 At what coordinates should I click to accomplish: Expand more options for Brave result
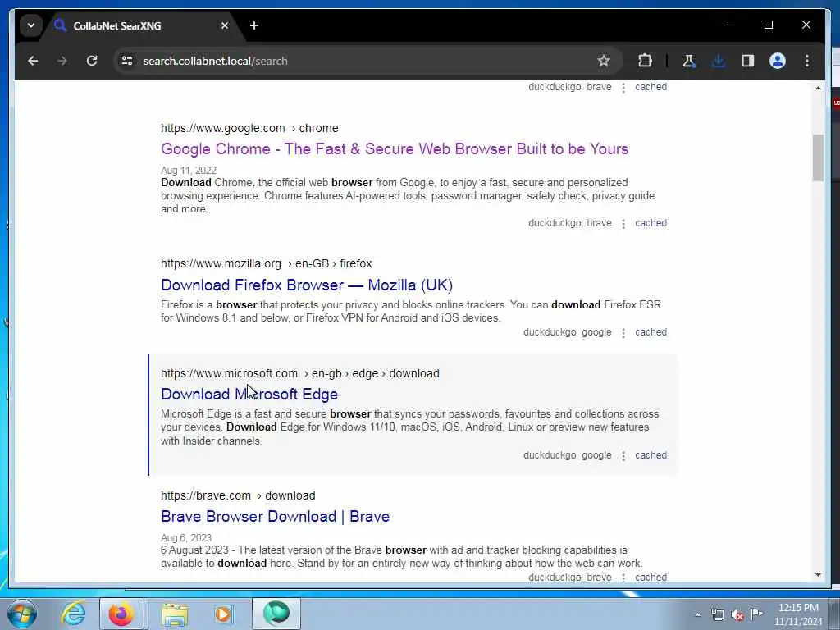point(623,577)
